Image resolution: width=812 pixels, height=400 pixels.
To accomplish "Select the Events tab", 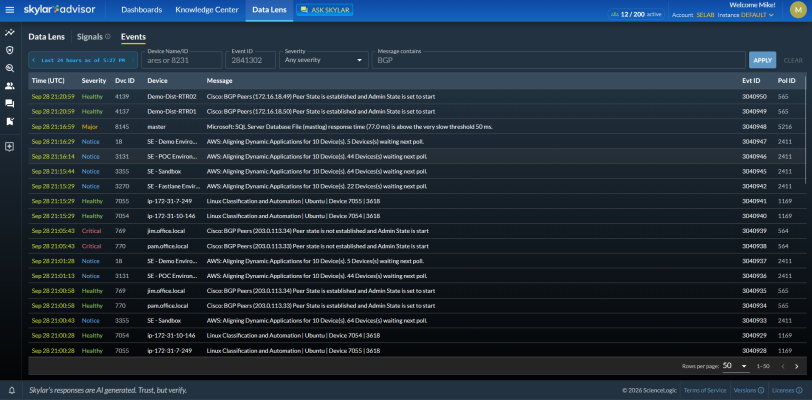I will pyautogui.click(x=133, y=37).
